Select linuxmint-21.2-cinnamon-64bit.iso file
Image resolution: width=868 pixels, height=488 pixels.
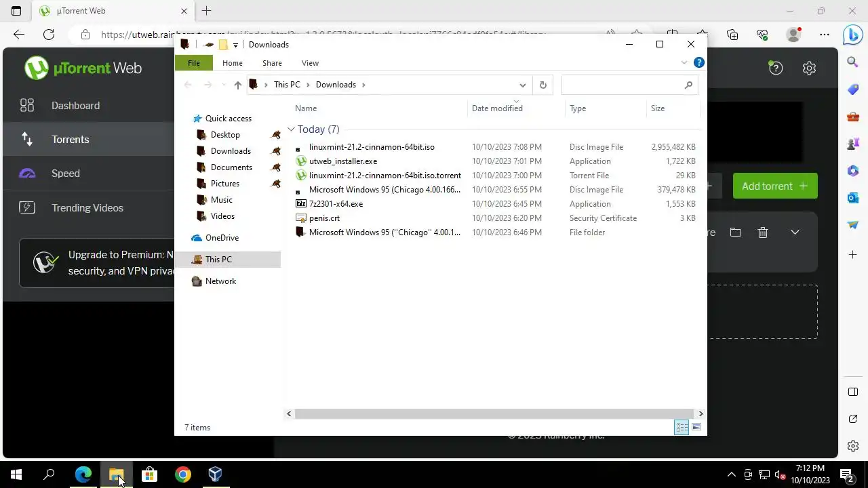click(x=372, y=147)
